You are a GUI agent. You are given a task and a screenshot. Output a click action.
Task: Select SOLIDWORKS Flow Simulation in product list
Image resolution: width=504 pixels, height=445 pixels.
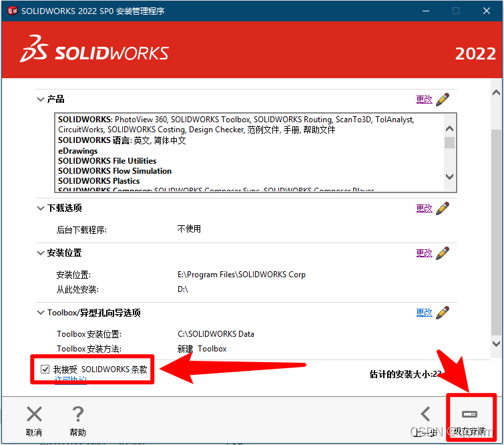tap(115, 171)
